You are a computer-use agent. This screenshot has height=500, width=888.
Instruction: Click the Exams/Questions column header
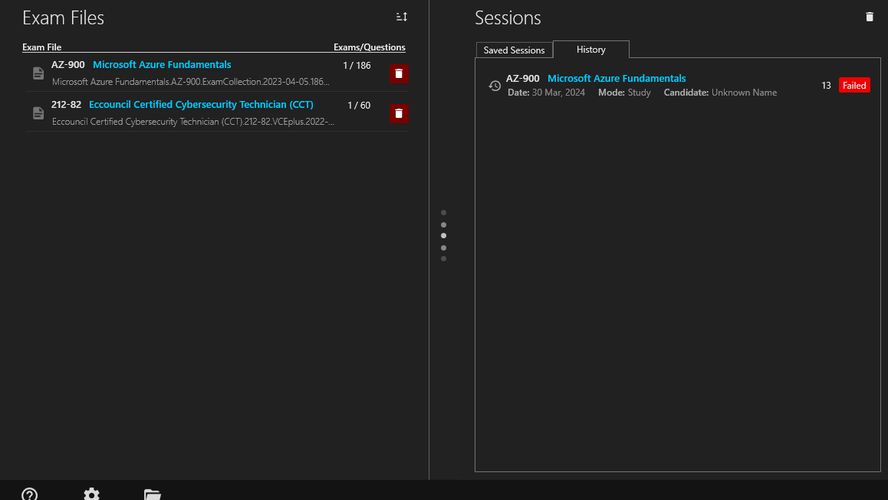369,47
